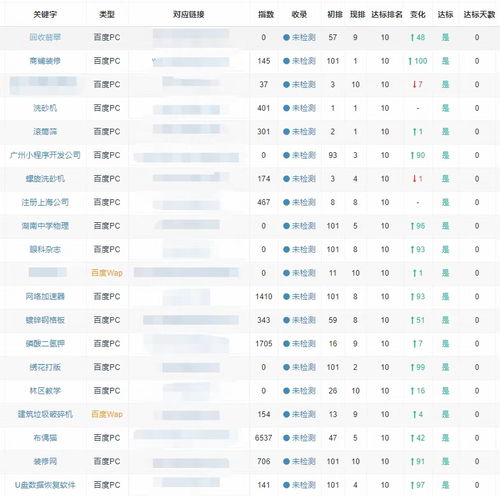Click index value 467 in 注册上海公司 row
500x496 pixels.
click(x=264, y=202)
